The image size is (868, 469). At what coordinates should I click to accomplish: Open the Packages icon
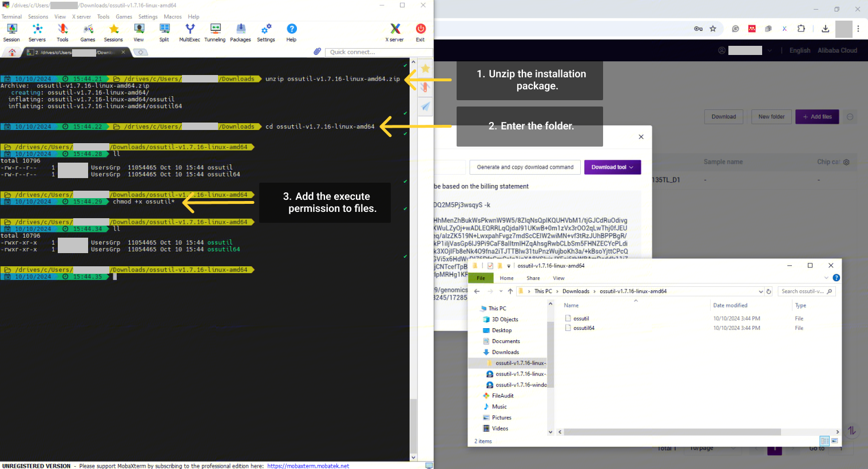coord(240,32)
